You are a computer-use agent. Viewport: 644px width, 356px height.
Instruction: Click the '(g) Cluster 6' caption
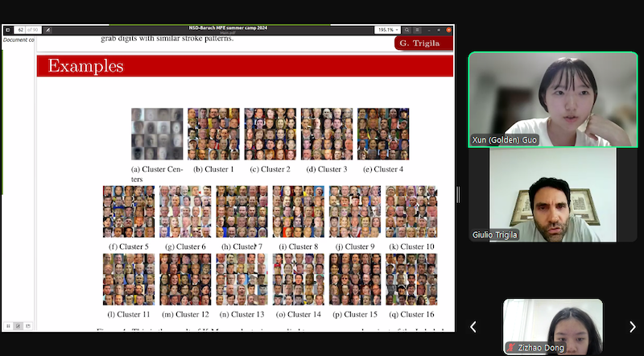point(185,246)
